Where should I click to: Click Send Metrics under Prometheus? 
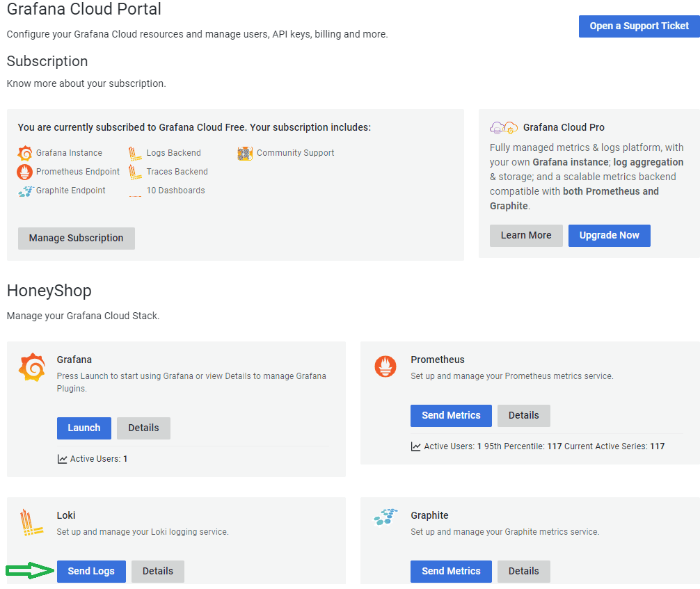point(451,416)
